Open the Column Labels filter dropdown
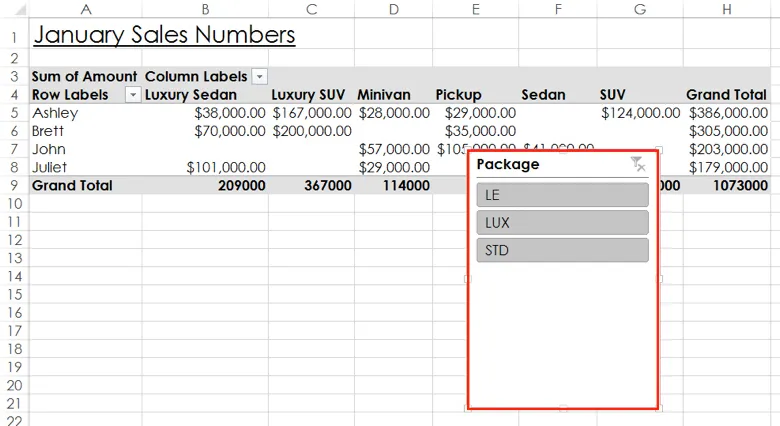 [x=260, y=77]
